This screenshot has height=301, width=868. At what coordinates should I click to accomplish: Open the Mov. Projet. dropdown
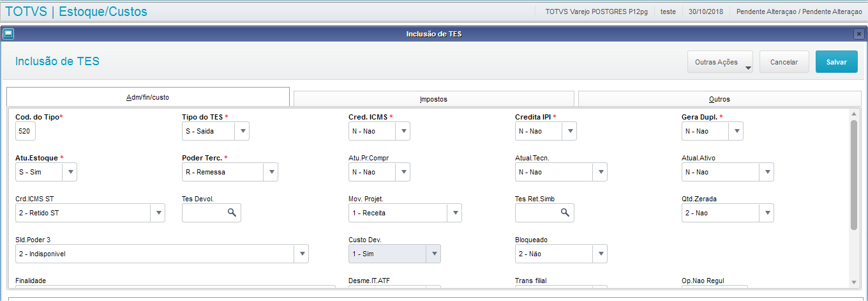coord(454,213)
